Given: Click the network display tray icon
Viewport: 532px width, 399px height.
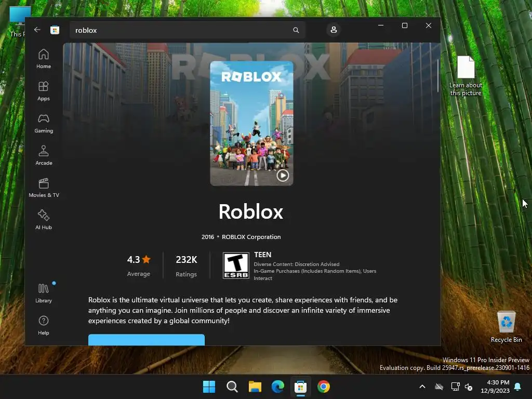Looking at the screenshot, I should tap(455, 387).
